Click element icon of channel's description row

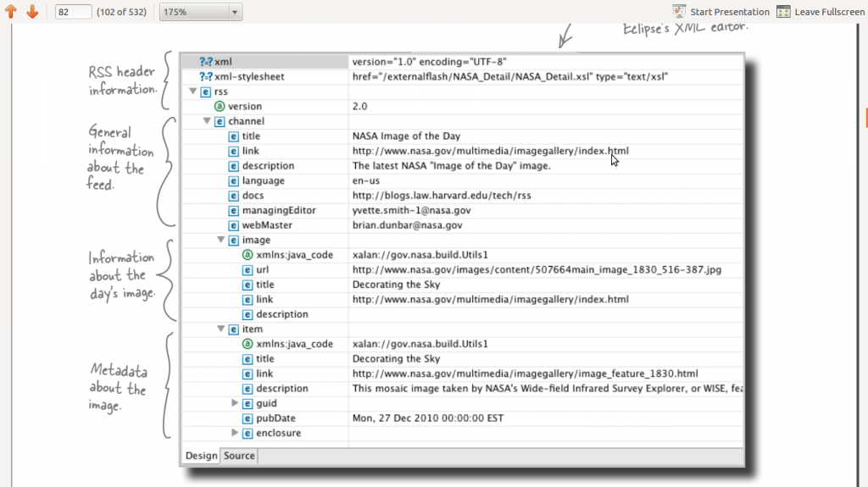(x=234, y=166)
